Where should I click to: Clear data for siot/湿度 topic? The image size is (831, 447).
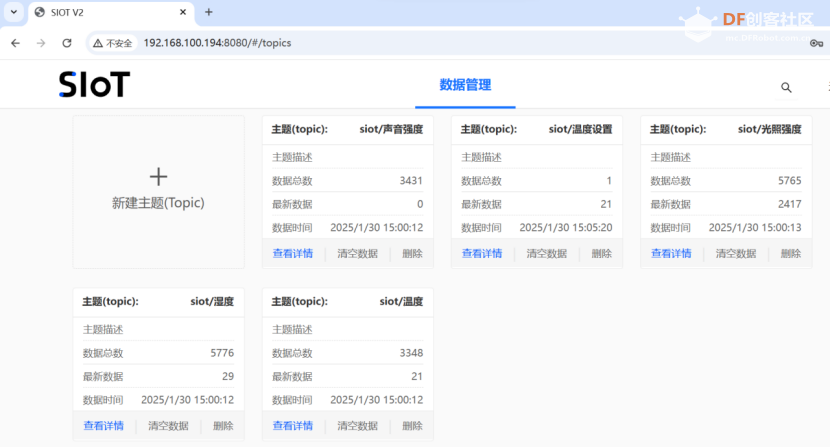[169, 426]
